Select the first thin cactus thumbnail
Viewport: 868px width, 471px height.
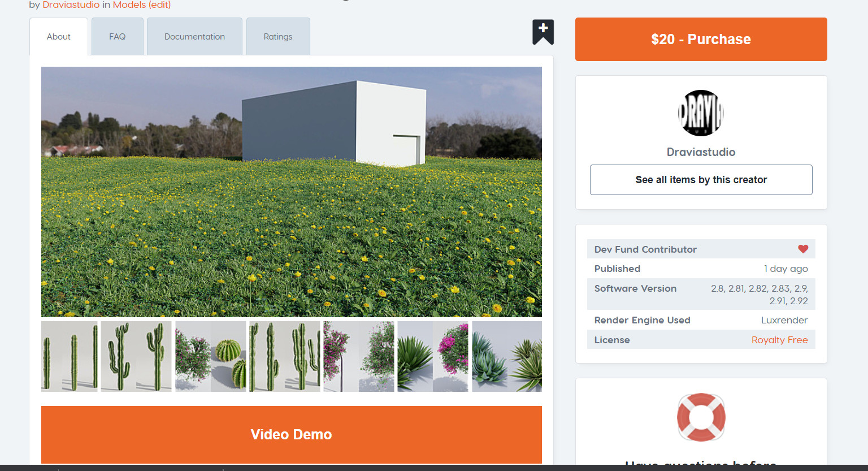(x=70, y=356)
